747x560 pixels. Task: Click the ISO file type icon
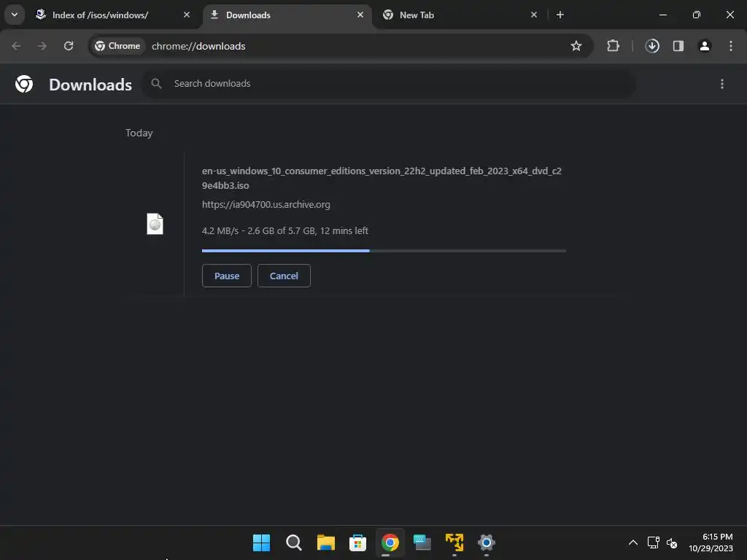(x=155, y=224)
